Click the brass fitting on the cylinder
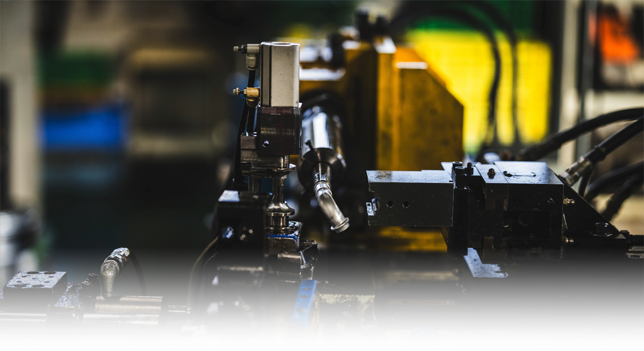This screenshot has width=644, height=351. 251,93
